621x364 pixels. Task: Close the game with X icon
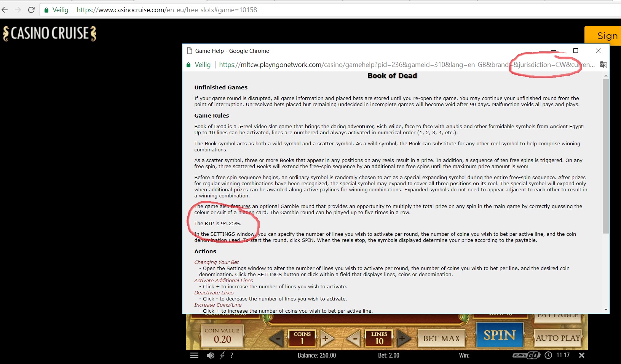pyautogui.click(x=581, y=355)
